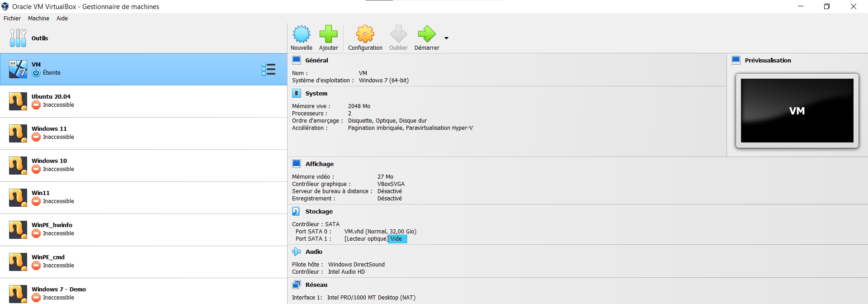This screenshot has width=868, height=304.
Task: Click the Affichage section header
Action: [x=319, y=164]
